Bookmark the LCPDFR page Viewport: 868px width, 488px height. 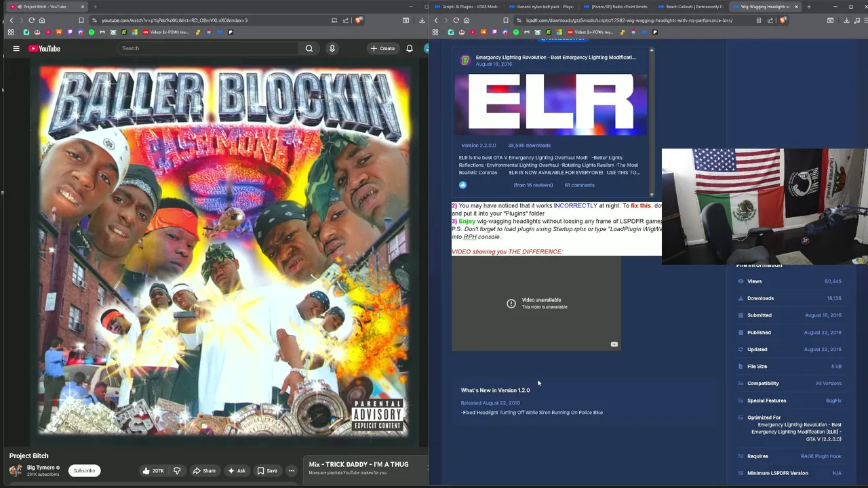[506, 20]
